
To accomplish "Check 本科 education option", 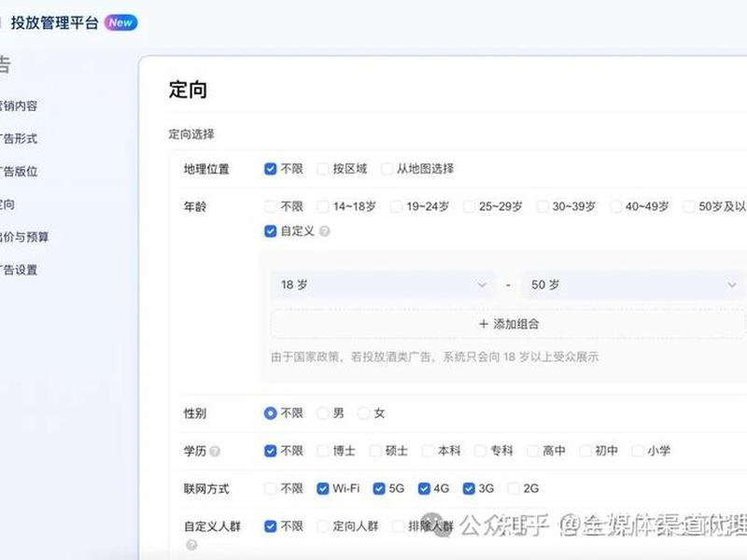I will (x=428, y=451).
